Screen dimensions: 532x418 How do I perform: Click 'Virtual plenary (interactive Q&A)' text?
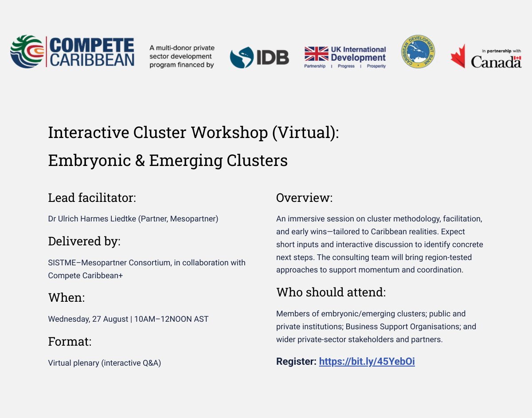[x=105, y=363]
